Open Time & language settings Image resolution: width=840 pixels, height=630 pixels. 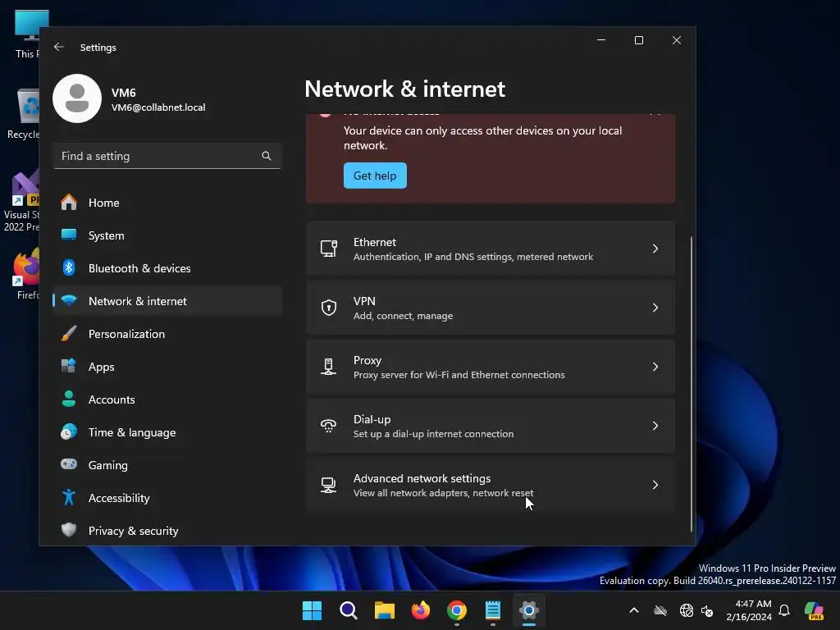pos(167,431)
